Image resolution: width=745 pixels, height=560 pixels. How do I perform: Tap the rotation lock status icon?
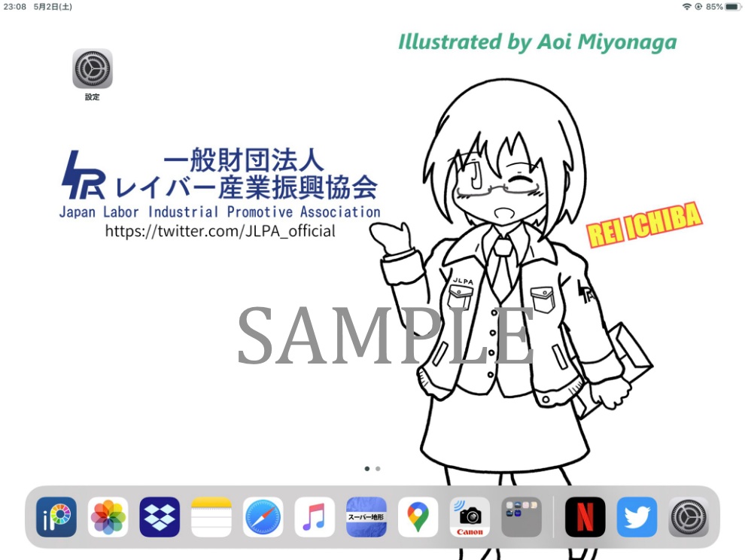point(698,7)
